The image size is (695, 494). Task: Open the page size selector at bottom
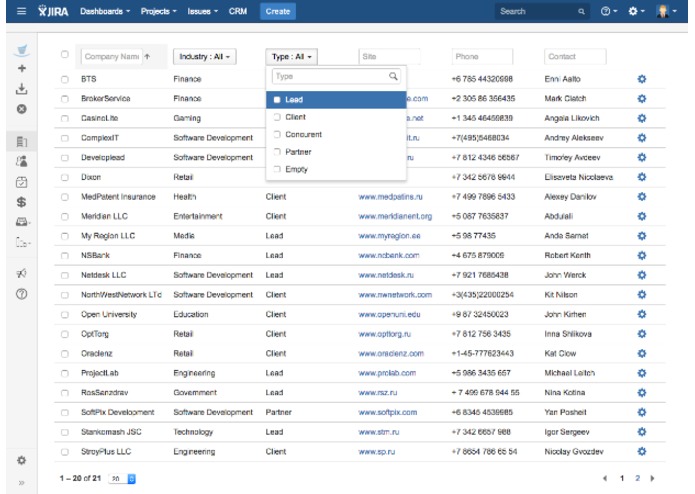(x=122, y=478)
